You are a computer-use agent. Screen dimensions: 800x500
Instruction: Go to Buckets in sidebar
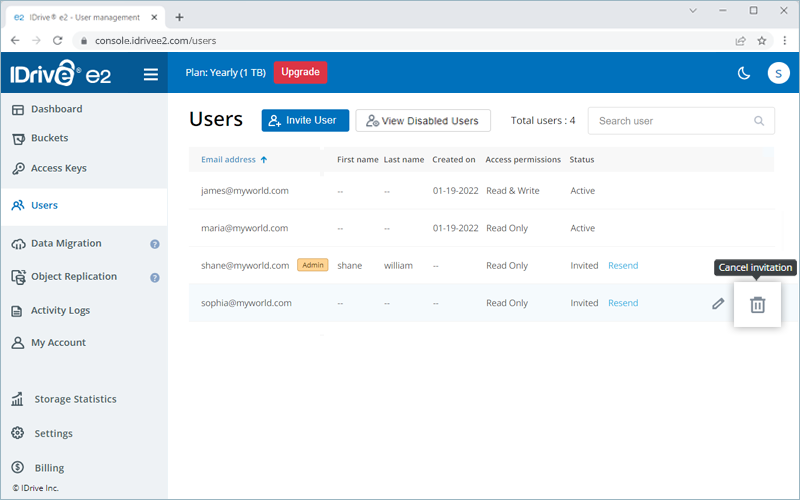tap(49, 138)
